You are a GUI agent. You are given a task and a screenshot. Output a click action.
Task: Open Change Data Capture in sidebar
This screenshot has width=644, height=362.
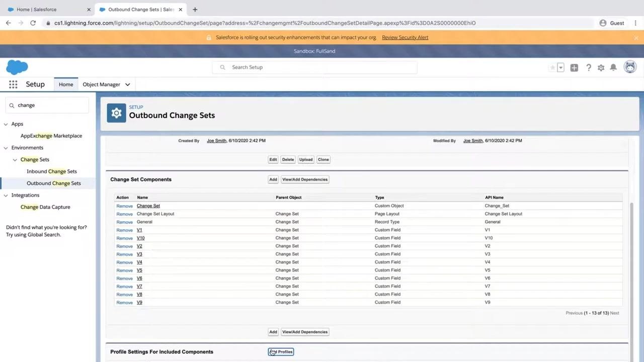(45, 207)
